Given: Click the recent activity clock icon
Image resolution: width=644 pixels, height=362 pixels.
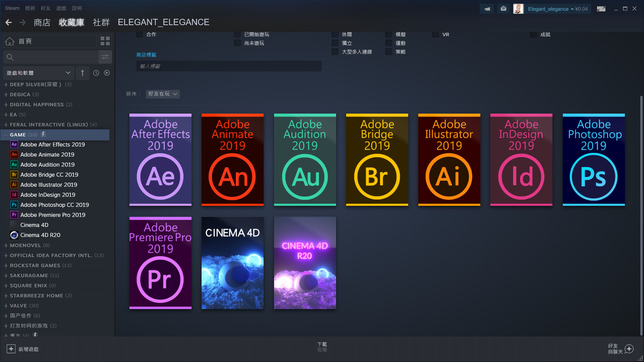Looking at the screenshot, I should click(96, 73).
